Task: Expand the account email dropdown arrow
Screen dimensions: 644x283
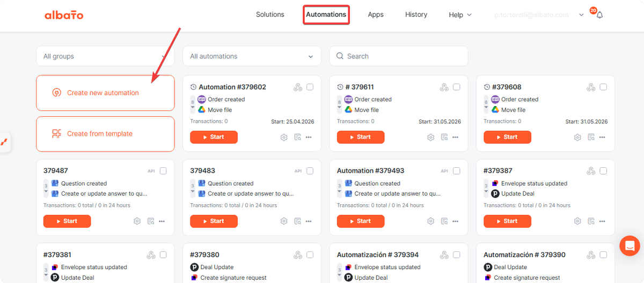Action: (581, 15)
